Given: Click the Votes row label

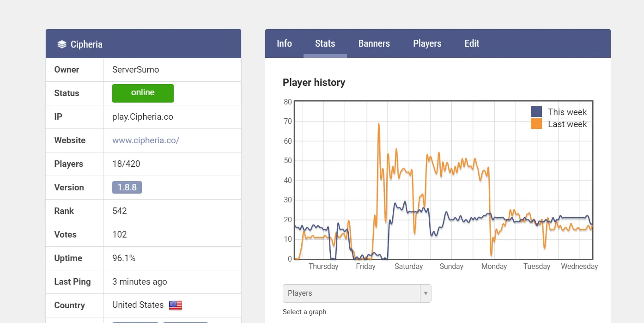Looking at the screenshot, I should click(x=65, y=235).
